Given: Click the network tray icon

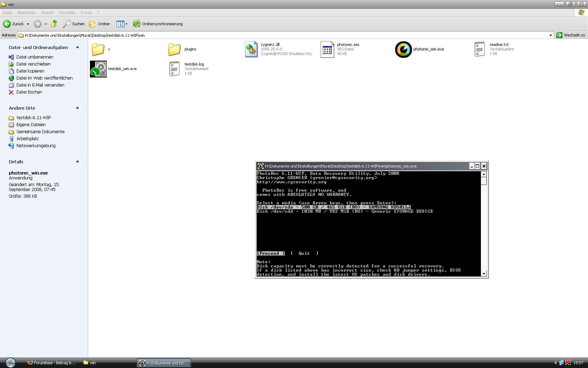Looking at the screenshot, I should pos(561,363).
